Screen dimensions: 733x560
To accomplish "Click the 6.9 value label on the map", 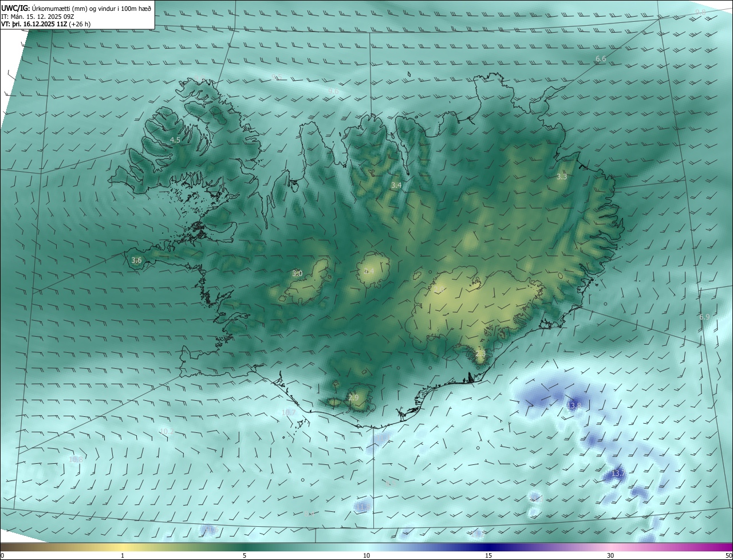I will pyautogui.click(x=704, y=317).
